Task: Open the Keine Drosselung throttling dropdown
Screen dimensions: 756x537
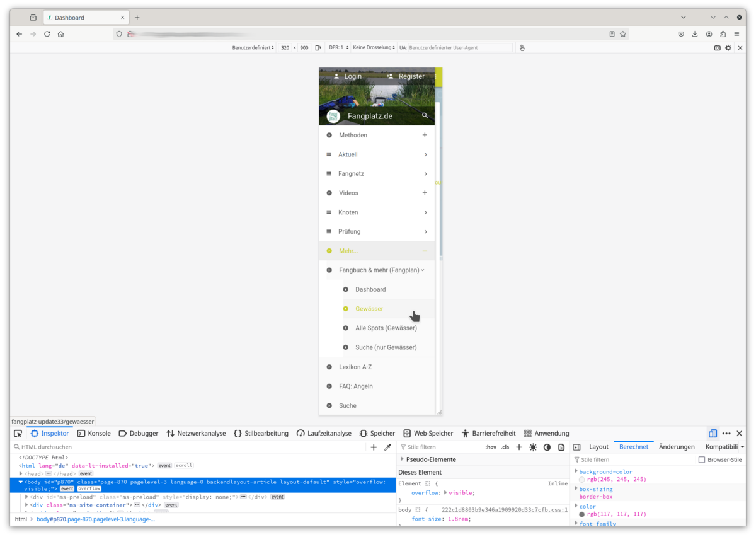Action: coord(374,48)
